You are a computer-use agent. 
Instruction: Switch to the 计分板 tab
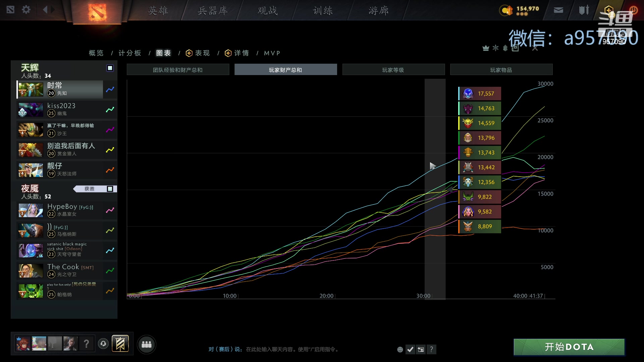(x=130, y=53)
